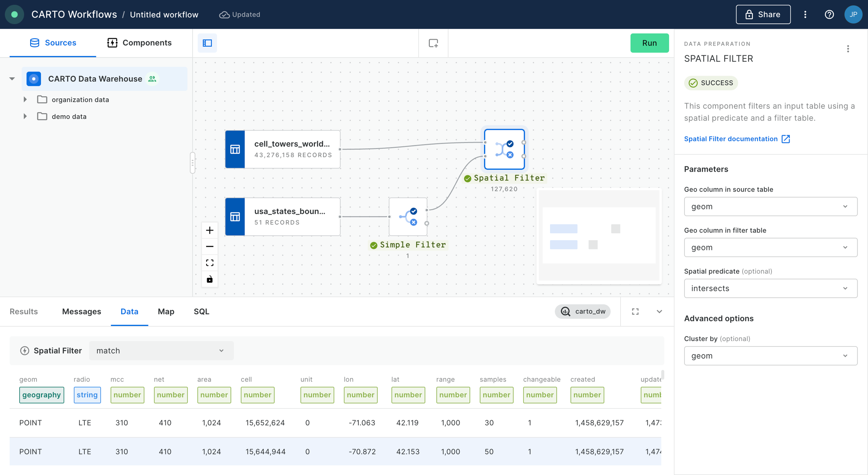Click the add note icon in toolbar
Screen dimensions: 868x475
(x=433, y=43)
